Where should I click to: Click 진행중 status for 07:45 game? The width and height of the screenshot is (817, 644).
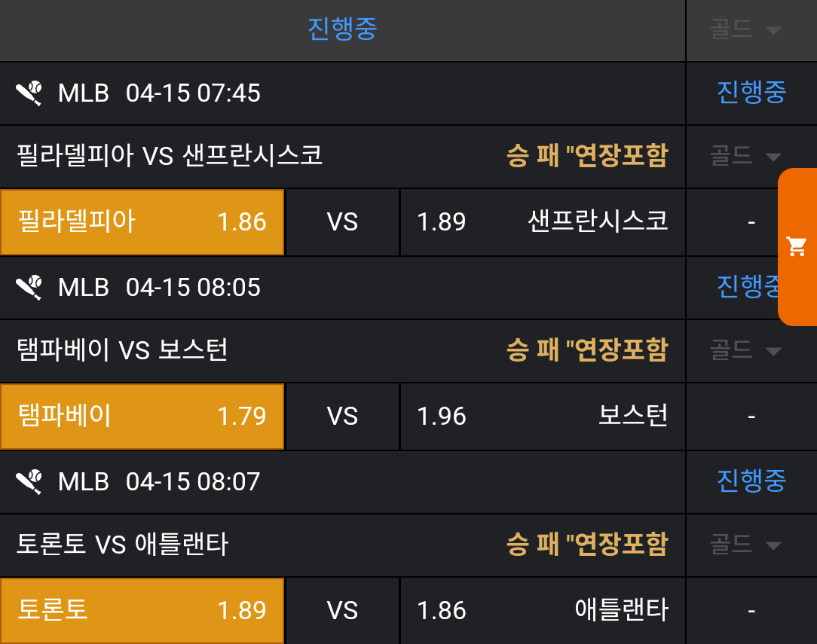click(751, 93)
